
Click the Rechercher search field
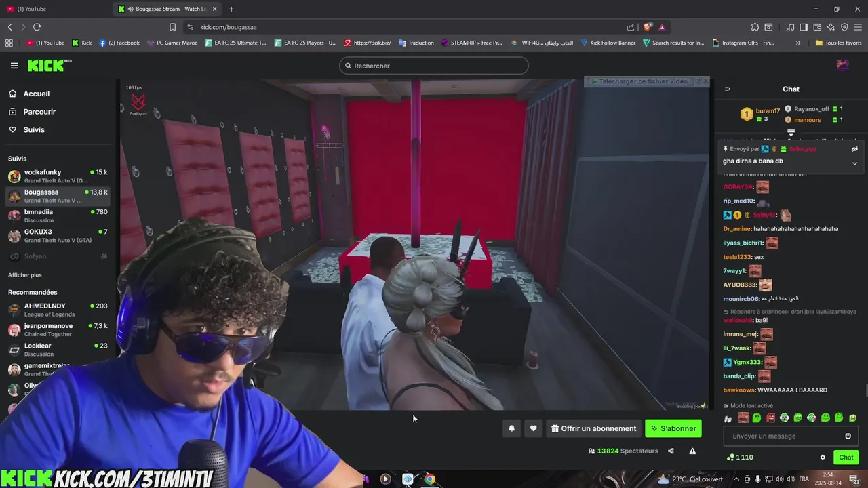434,66
